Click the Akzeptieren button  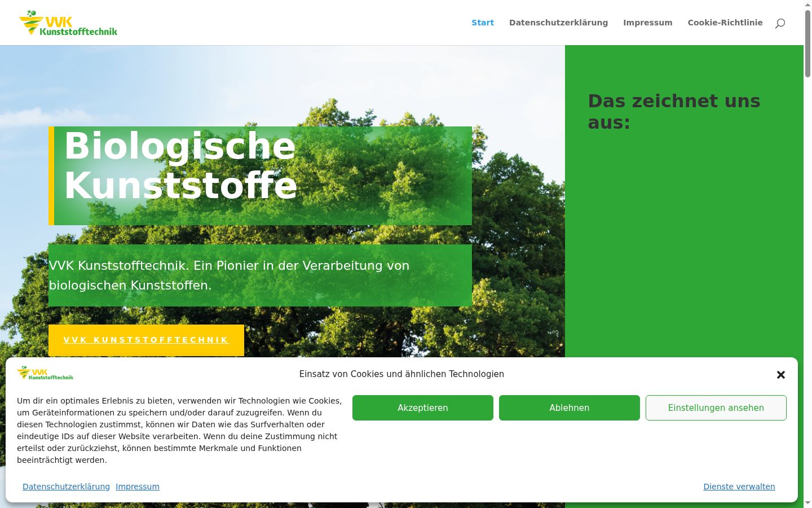click(x=423, y=408)
